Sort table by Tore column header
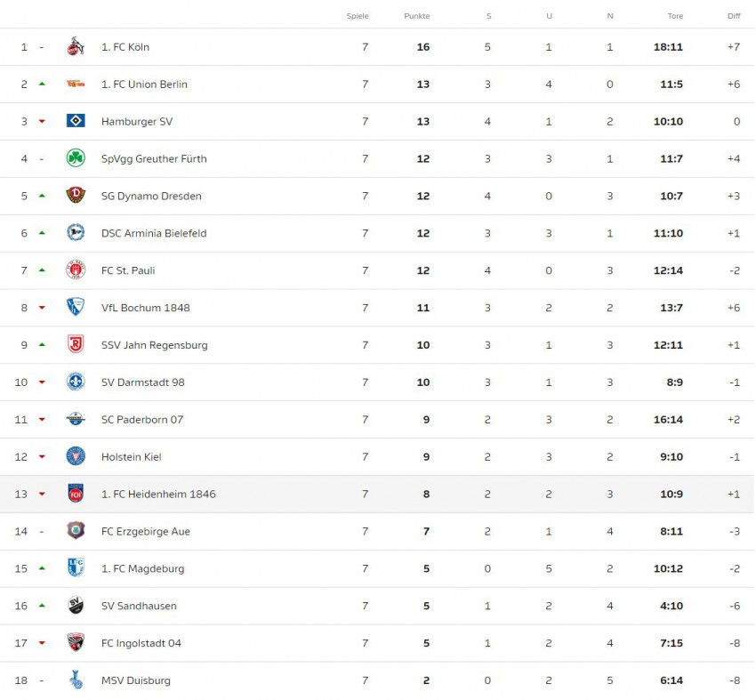This screenshot has height=700, width=756. (675, 16)
